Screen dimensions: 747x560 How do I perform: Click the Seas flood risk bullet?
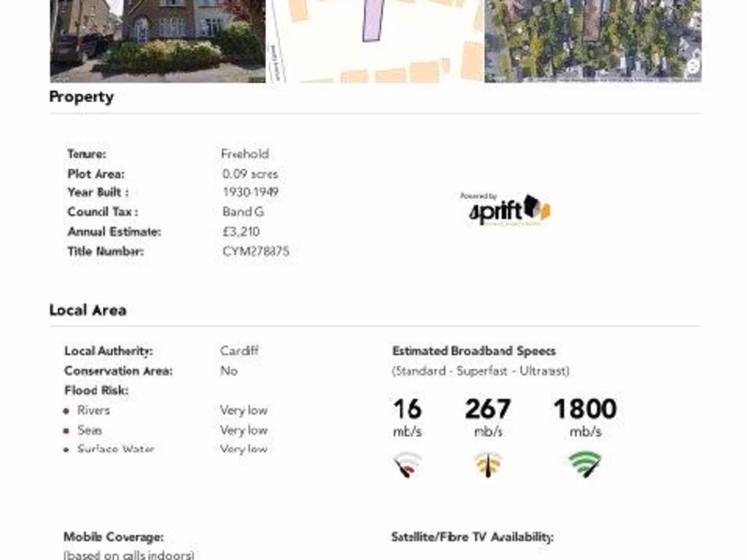(x=66, y=431)
